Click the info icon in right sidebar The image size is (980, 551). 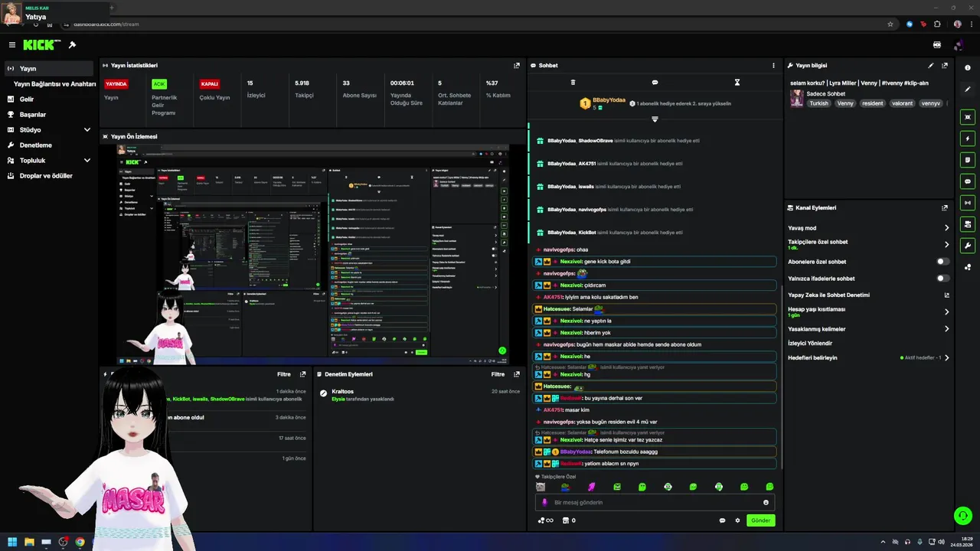(x=968, y=68)
